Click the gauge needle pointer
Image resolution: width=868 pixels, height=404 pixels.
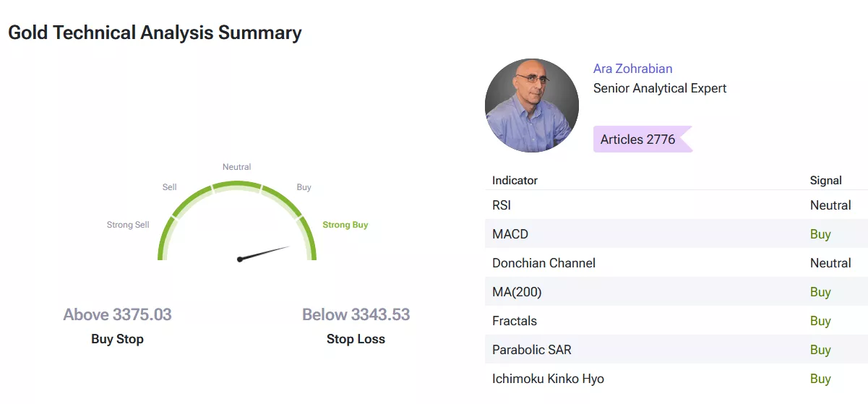coord(265,253)
